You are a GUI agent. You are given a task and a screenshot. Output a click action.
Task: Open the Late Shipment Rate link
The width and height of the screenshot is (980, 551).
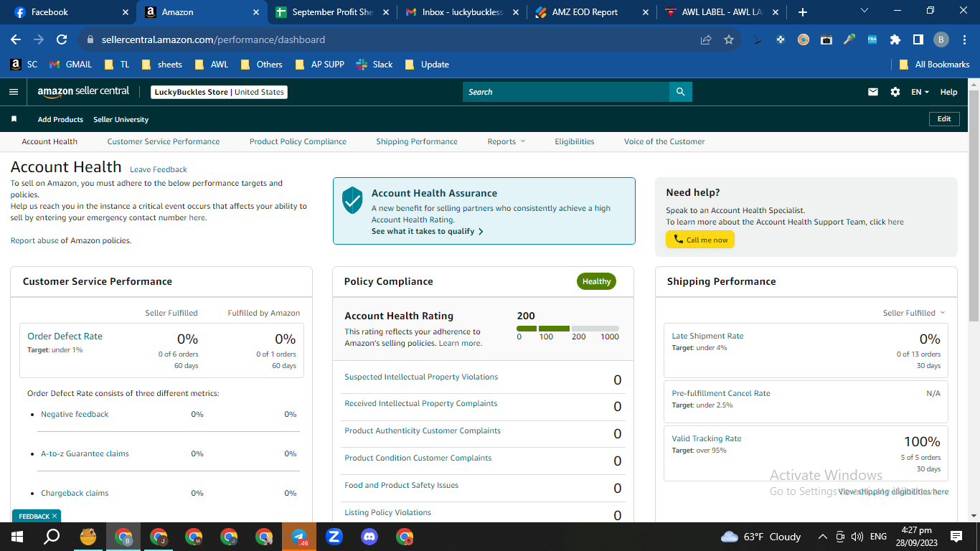(x=707, y=336)
